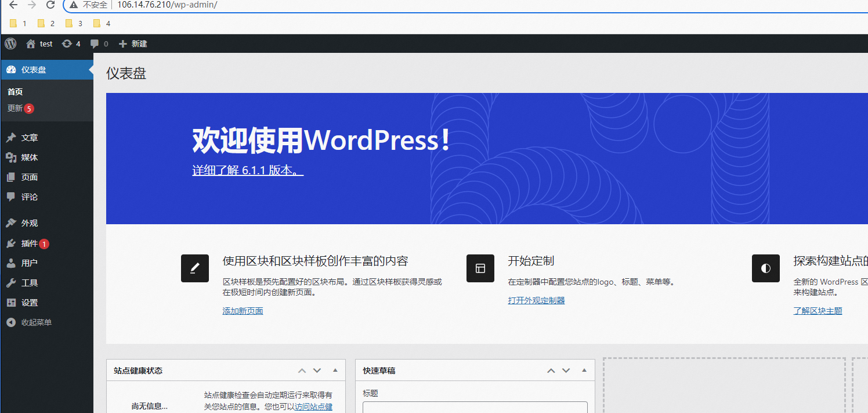This screenshot has height=413, width=868.
Task: Click the 详细了解 6.1.1 版本 link
Action: [247, 170]
